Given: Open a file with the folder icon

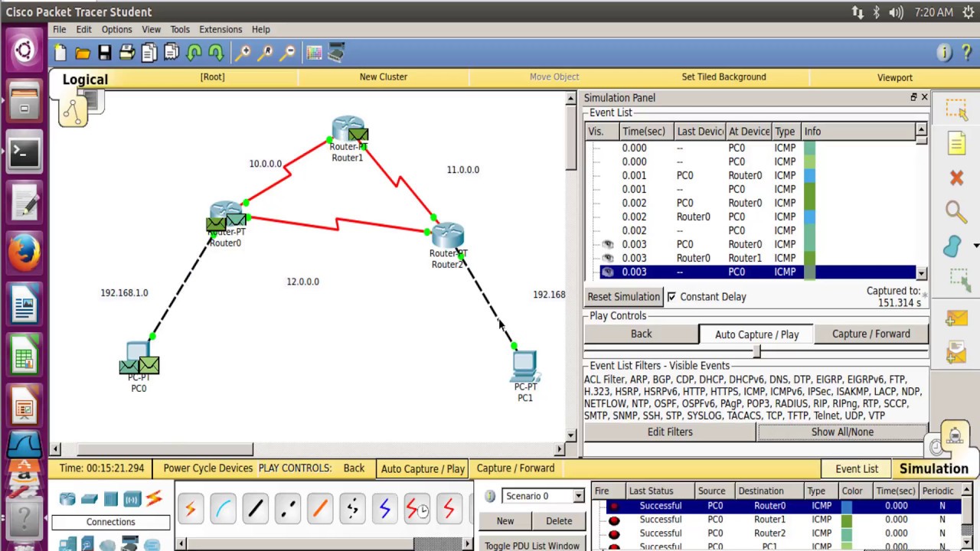Looking at the screenshot, I should click(x=83, y=53).
